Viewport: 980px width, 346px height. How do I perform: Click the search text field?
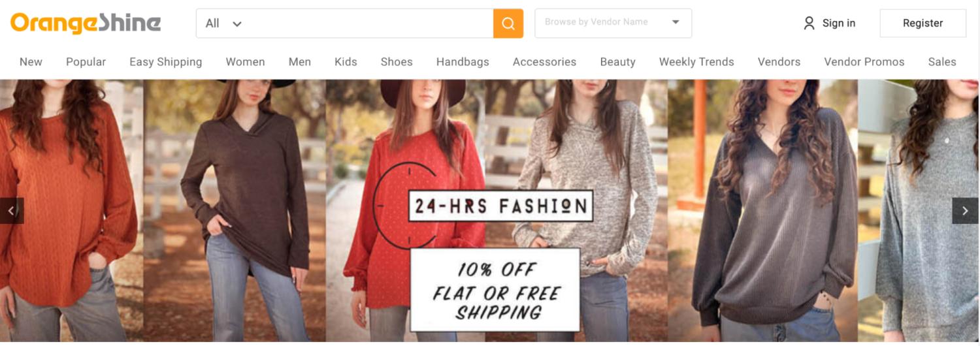(369, 24)
